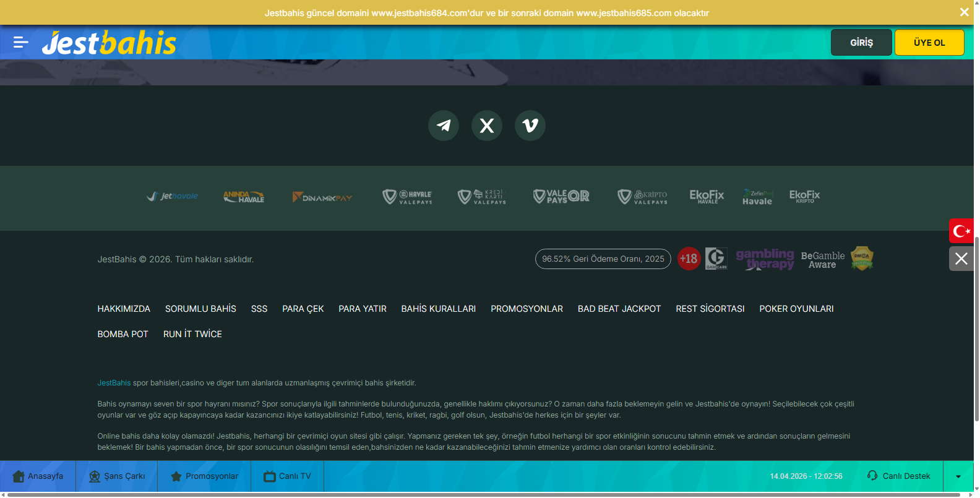Open the hamburger side menu

pos(21,43)
